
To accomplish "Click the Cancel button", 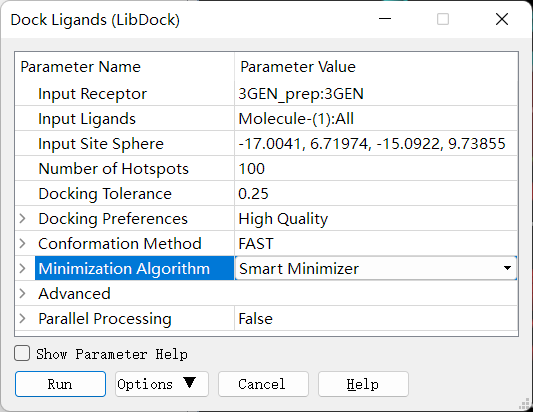I will point(263,384).
